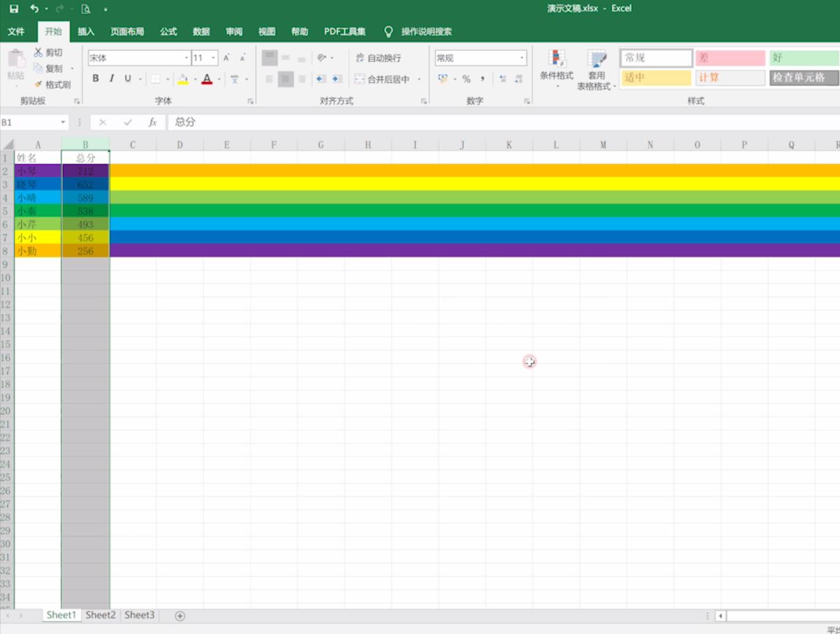This screenshot has width=840, height=634.
Task: Open the 常规 number format dropdown
Action: 522,58
